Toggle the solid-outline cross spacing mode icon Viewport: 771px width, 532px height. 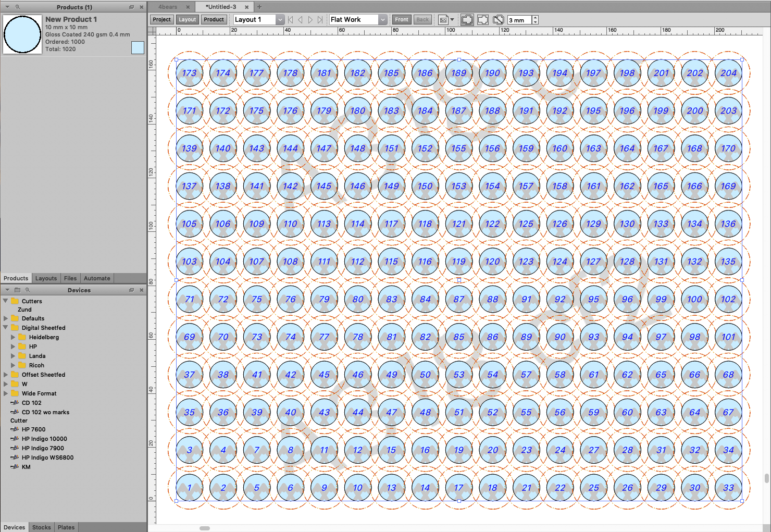(467, 20)
